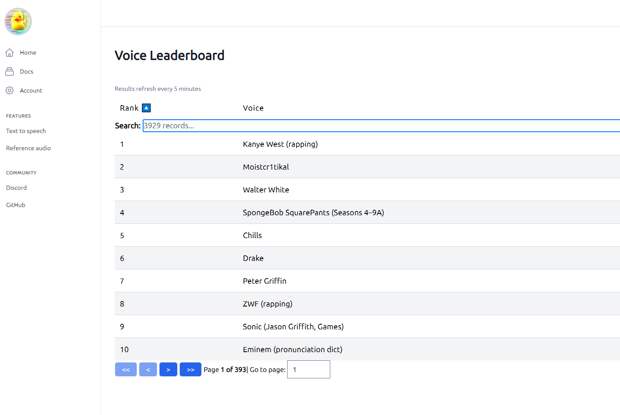Select Sonic (Jason Griffith, Games) row

tap(367, 327)
